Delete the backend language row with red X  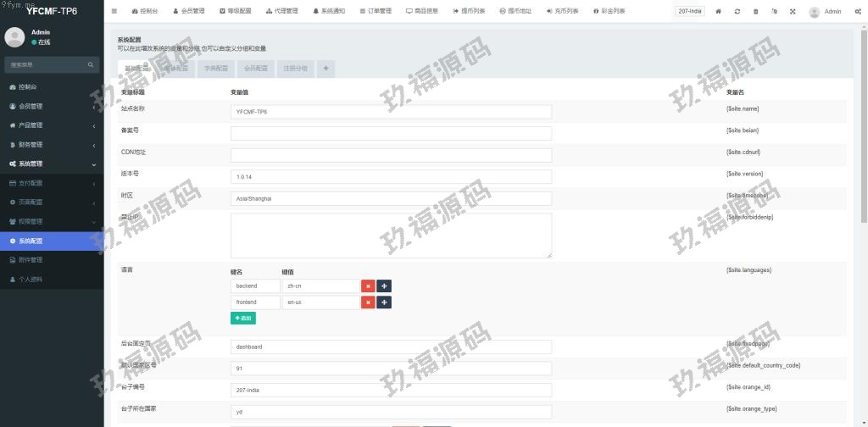(368, 286)
